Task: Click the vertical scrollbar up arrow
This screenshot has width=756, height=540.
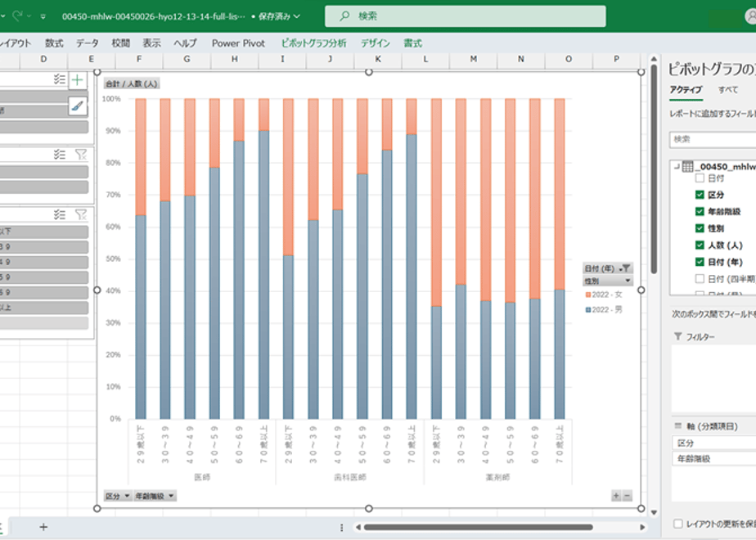Action: pos(654,59)
